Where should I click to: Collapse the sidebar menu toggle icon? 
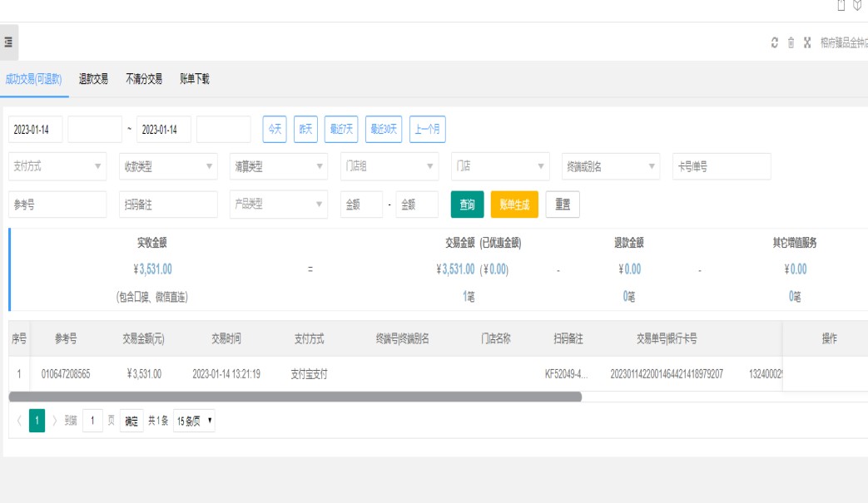[x=8, y=42]
